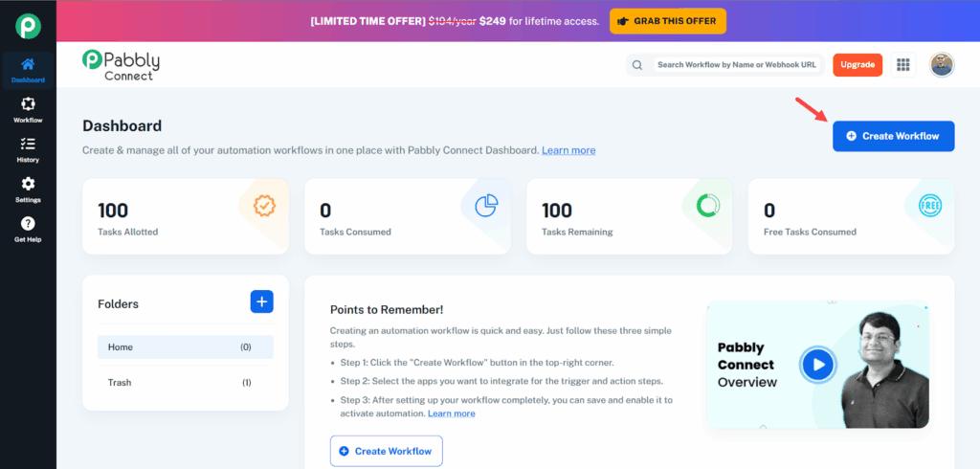Click the Points to Remember! heading

[x=387, y=309]
